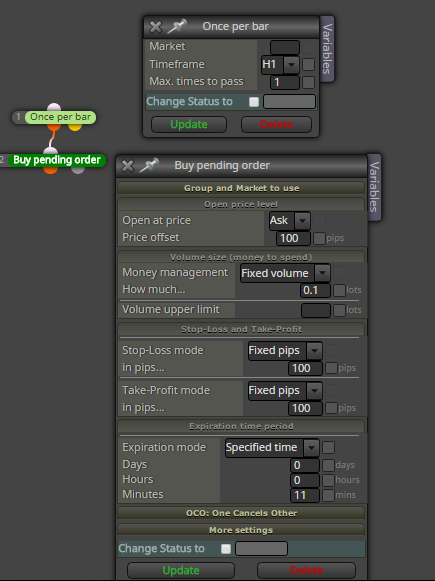Enable Change Status to in Buy pending order
435x581 pixels.
coord(226,549)
